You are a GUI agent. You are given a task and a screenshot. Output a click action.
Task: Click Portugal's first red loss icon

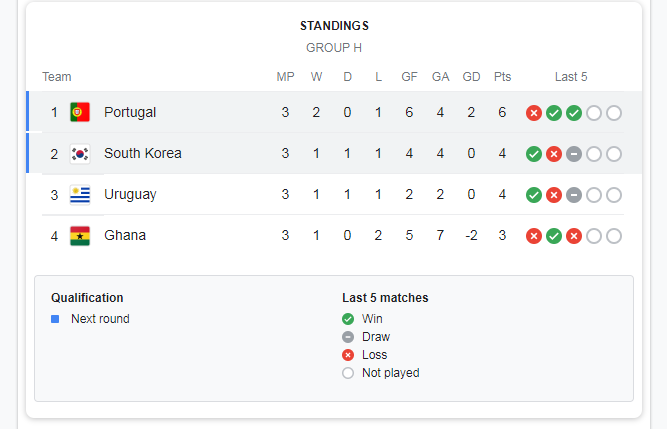pos(534,113)
